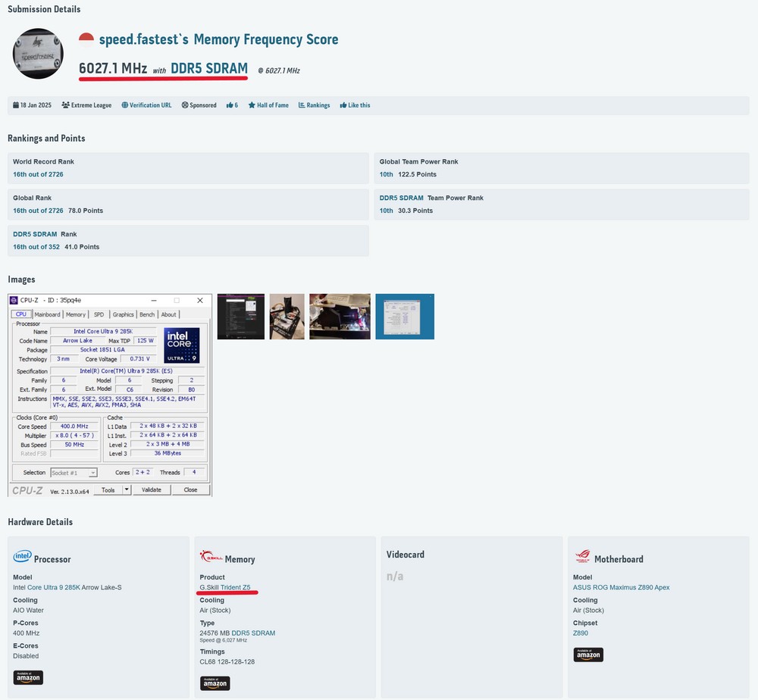Open the 10th link beside 30.3 Points

[x=387, y=211]
